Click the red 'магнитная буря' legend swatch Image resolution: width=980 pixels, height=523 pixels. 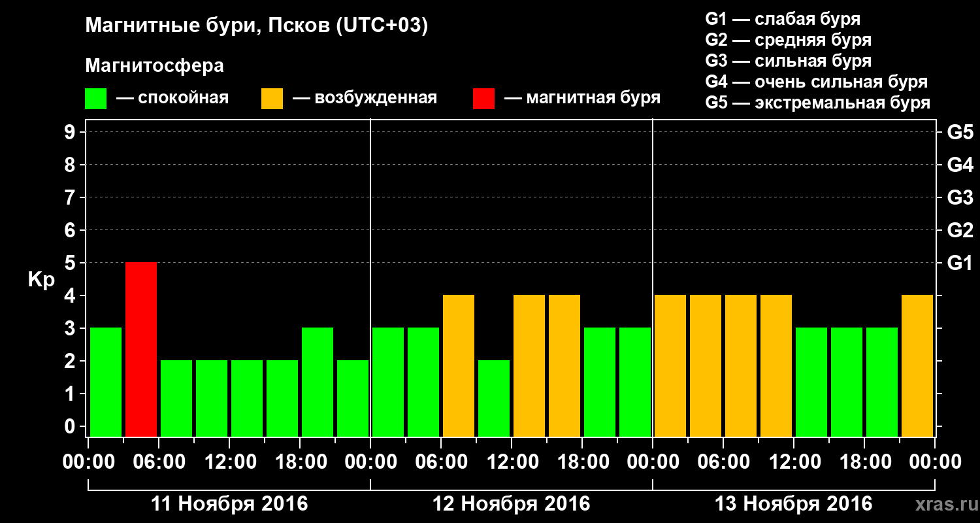click(484, 99)
